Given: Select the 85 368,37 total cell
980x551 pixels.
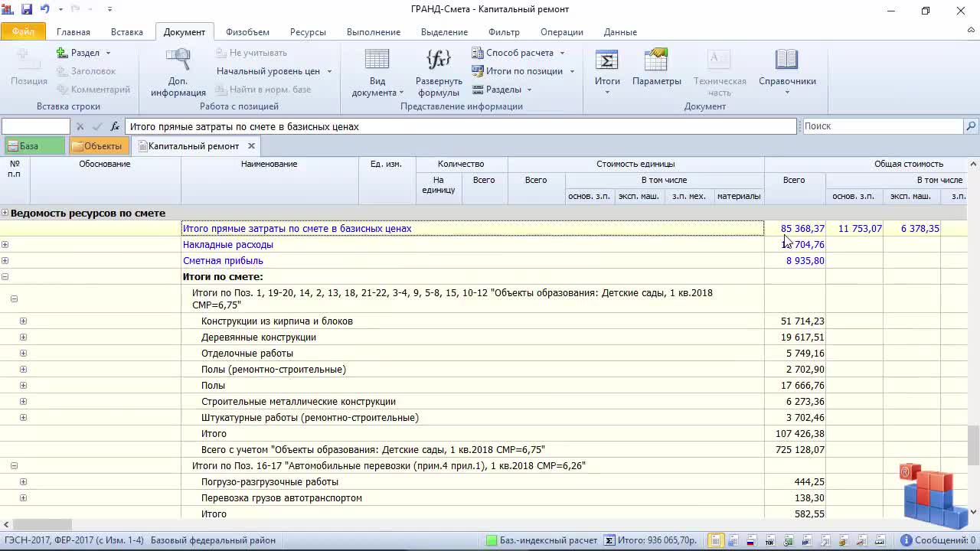Looking at the screenshot, I should (795, 228).
